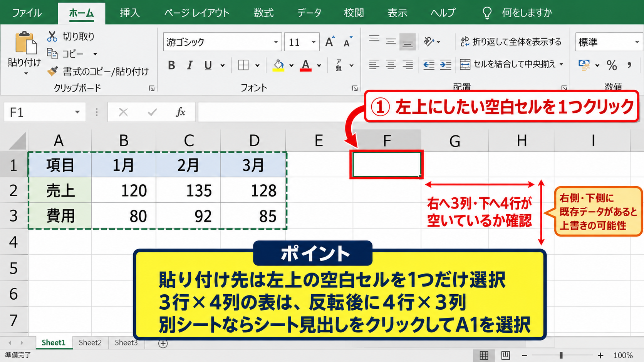
Task: Click the Copy (コピー) icon
Action: point(52,53)
